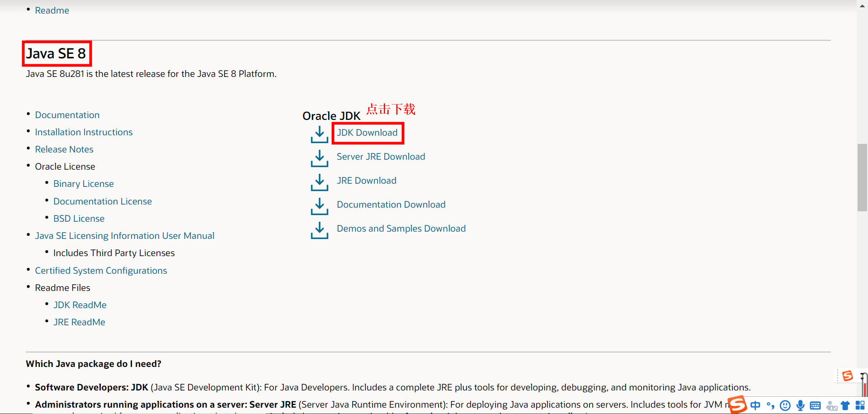Image resolution: width=868 pixels, height=414 pixels.
Task: Click the page's vertical scrollbar thumb
Action: pyautogui.click(x=862, y=177)
